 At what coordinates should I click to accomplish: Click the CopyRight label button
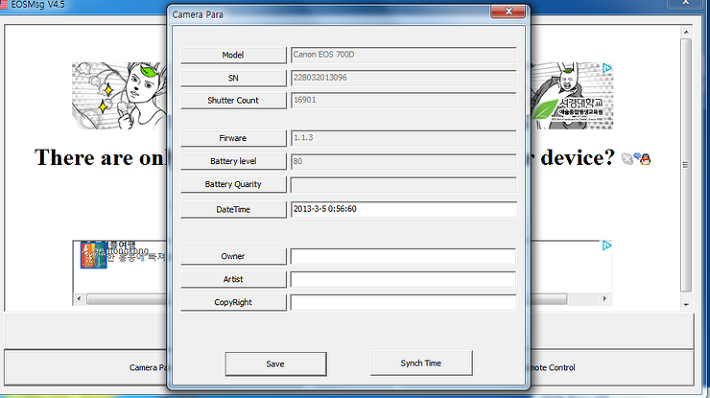click(x=233, y=302)
